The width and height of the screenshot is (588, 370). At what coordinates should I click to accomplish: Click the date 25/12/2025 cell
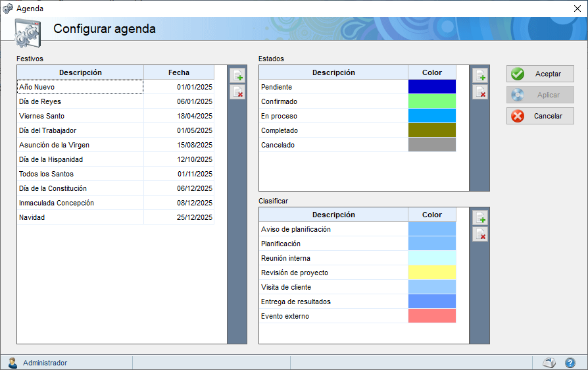tap(179, 217)
